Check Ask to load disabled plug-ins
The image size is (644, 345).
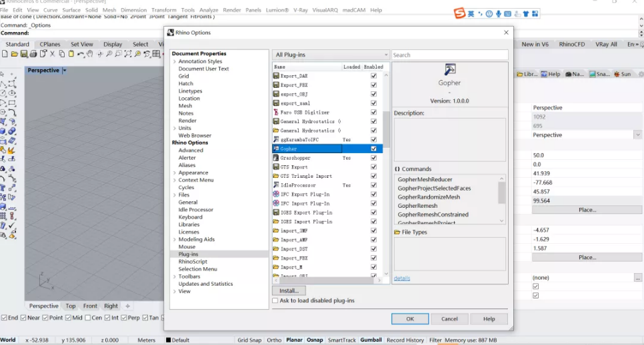(x=275, y=300)
